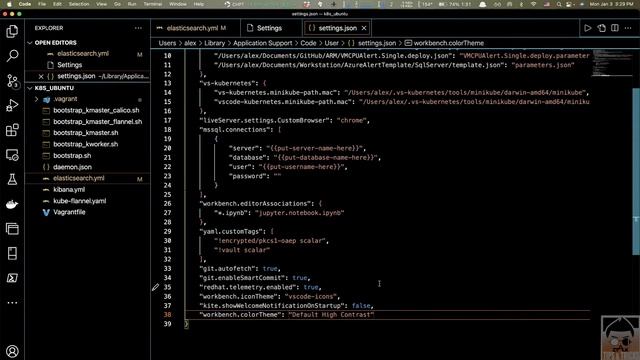This screenshot has width=640, height=360.
Task: Open the Accounts icon
Action: tap(12, 351)
